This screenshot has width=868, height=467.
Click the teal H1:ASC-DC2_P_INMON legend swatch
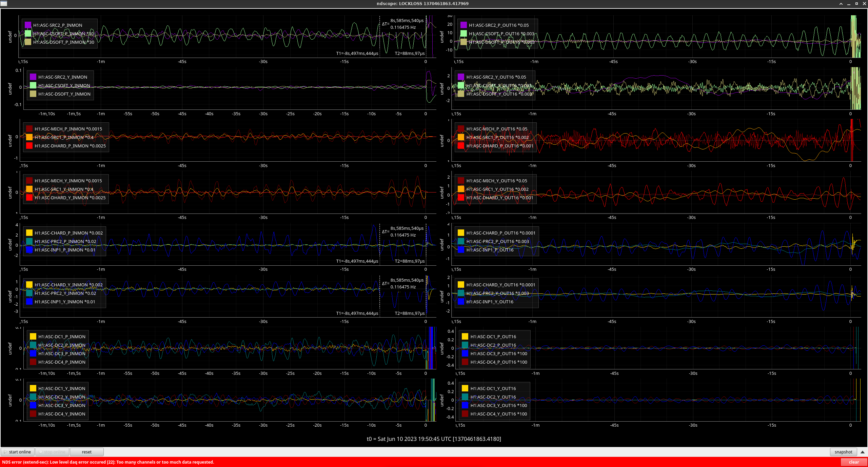33,345
